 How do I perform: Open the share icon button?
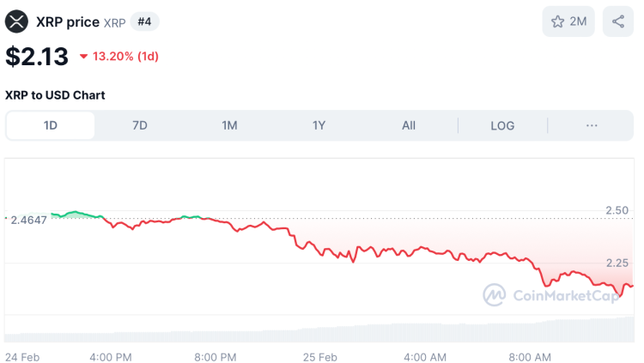pos(618,21)
